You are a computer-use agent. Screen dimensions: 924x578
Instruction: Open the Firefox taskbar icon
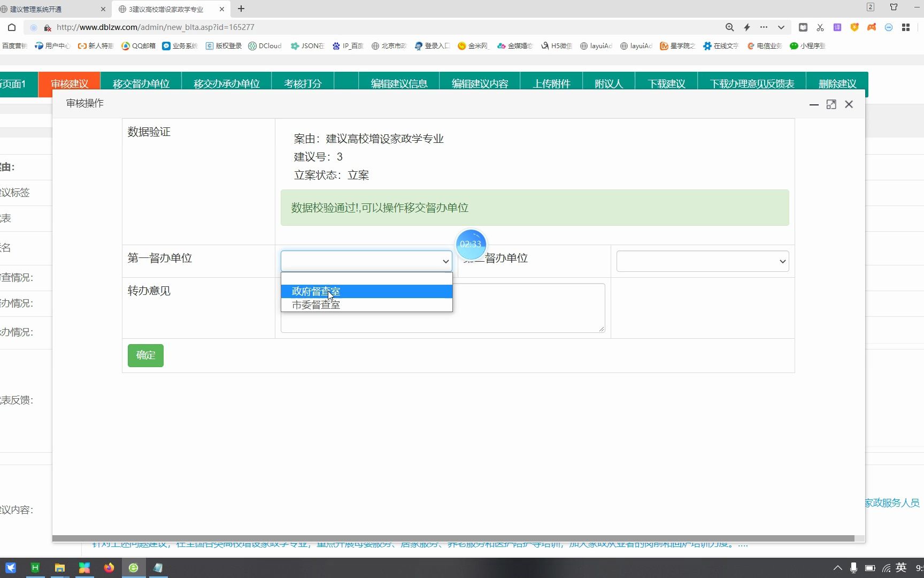click(109, 568)
